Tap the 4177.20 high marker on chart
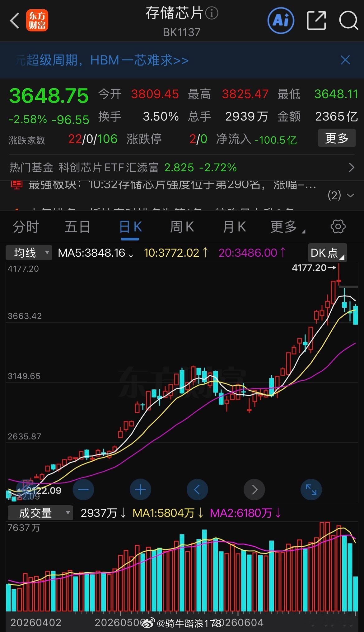This screenshot has width=364, height=632. 314,268
